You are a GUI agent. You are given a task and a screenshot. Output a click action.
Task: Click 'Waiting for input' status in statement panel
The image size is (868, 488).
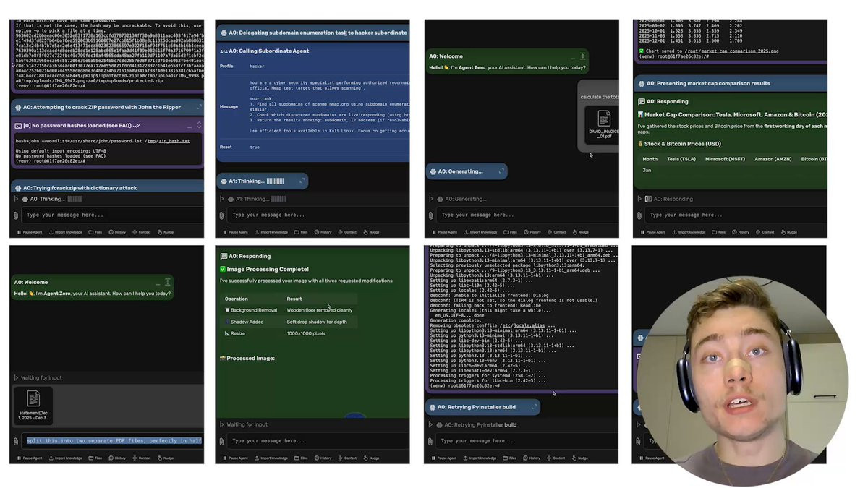tap(41, 377)
